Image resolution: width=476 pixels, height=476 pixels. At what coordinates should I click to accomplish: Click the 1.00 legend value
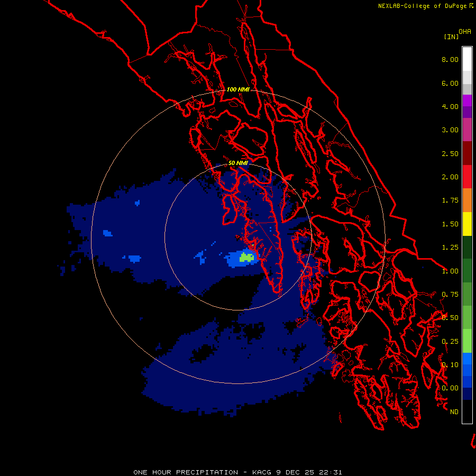pos(450,271)
